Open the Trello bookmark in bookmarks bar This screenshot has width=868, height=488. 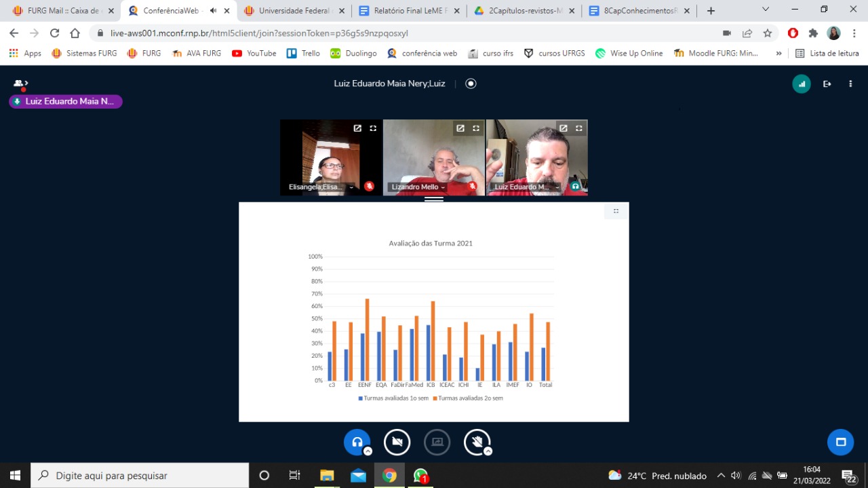pos(303,53)
